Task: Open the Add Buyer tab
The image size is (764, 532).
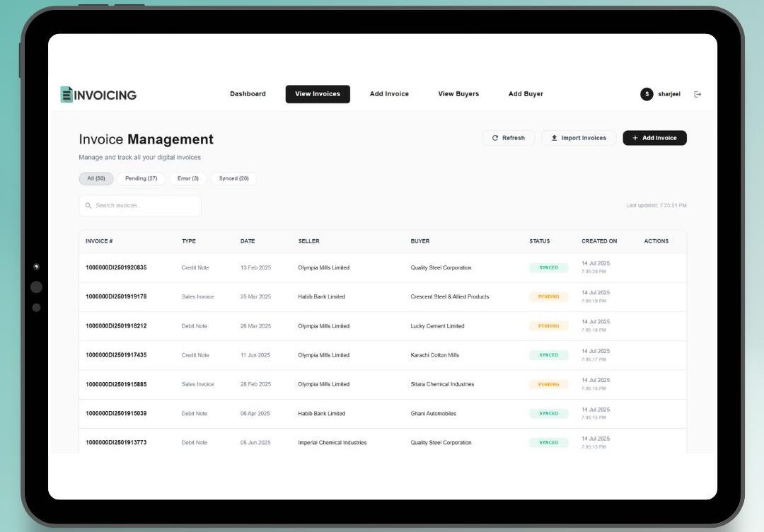Action: click(526, 94)
